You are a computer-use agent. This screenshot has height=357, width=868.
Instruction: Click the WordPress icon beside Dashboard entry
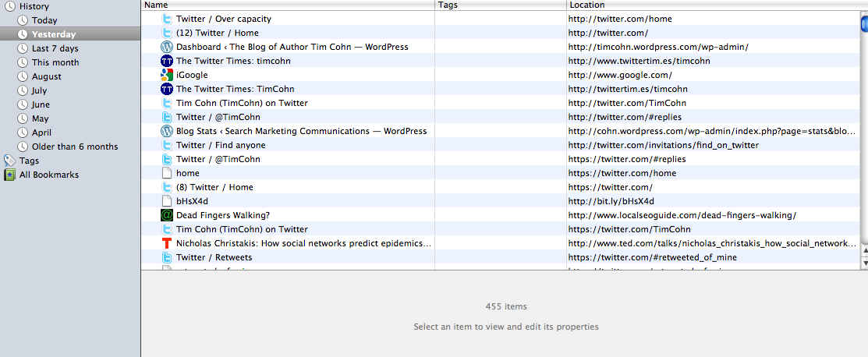click(x=166, y=47)
